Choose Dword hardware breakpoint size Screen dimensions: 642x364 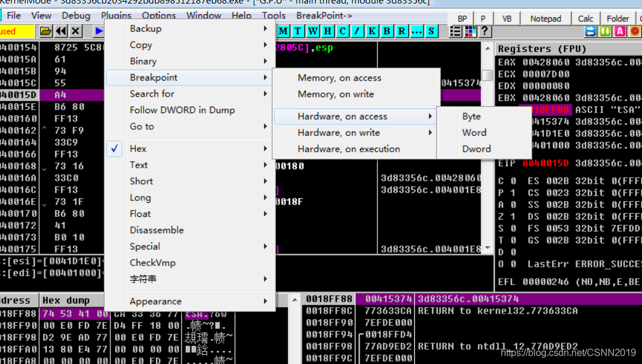pyautogui.click(x=484, y=149)
